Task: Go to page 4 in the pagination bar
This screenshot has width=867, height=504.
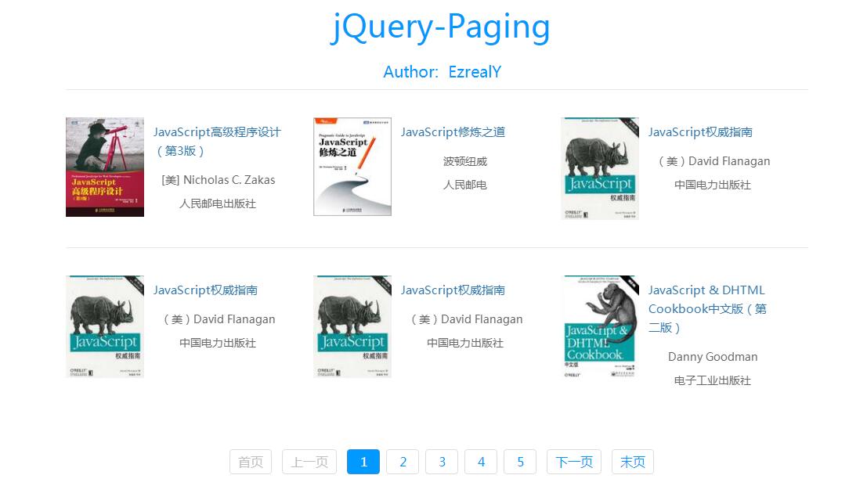Action: (481, 462)
